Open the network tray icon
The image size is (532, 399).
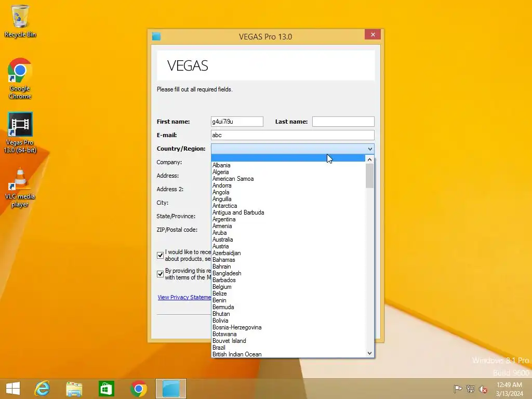[471, 389]
